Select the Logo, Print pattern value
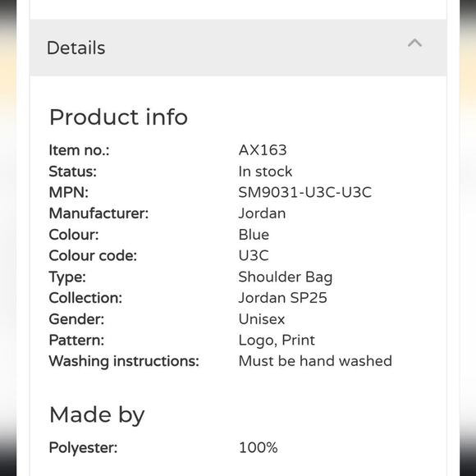 click(277, 341)
